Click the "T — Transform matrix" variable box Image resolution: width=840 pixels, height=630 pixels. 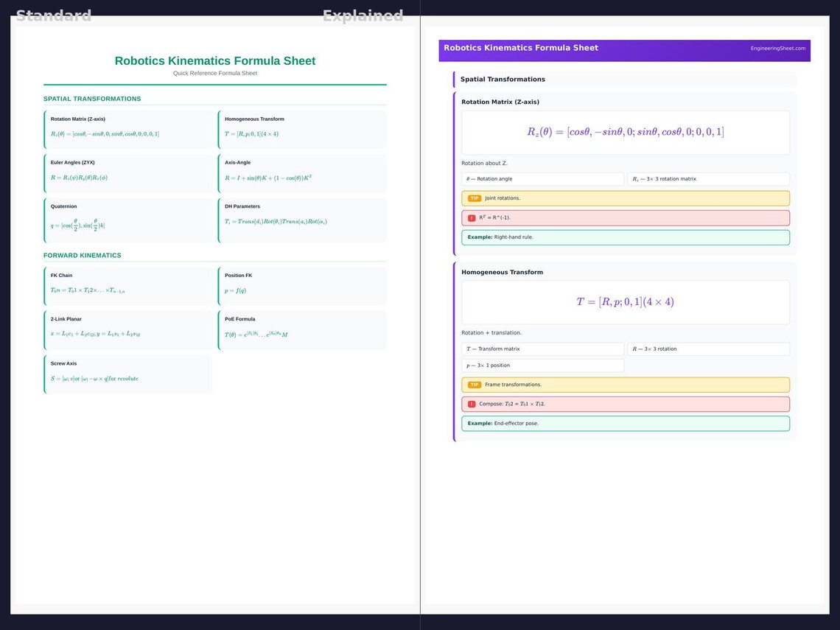tap(542, 349)
